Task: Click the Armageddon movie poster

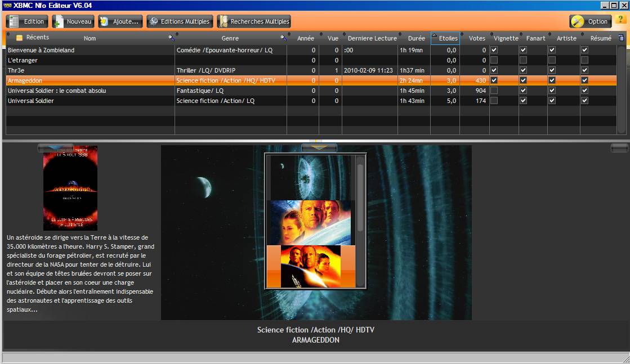Action: (x=70, y=188)
